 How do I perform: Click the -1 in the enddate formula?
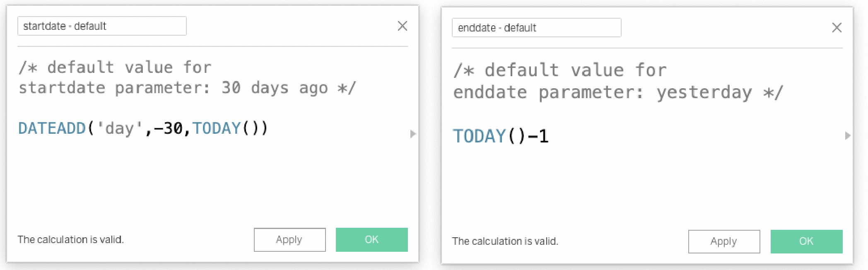pos(538,136)
